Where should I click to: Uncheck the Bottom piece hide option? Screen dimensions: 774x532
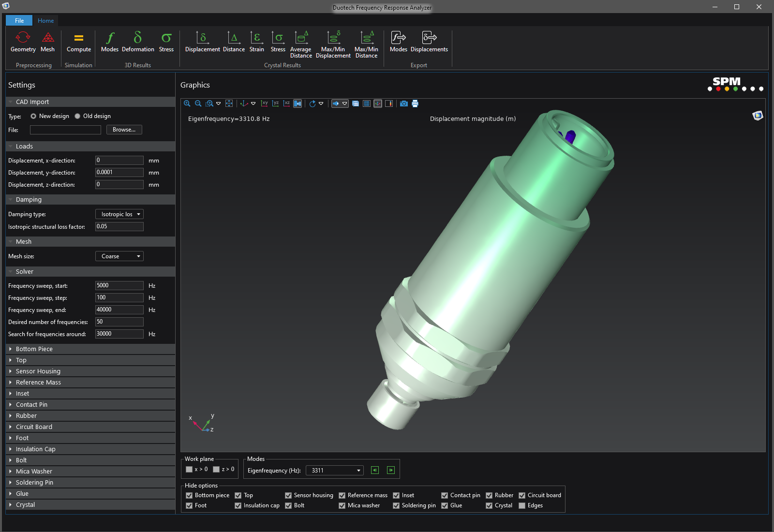189,495
